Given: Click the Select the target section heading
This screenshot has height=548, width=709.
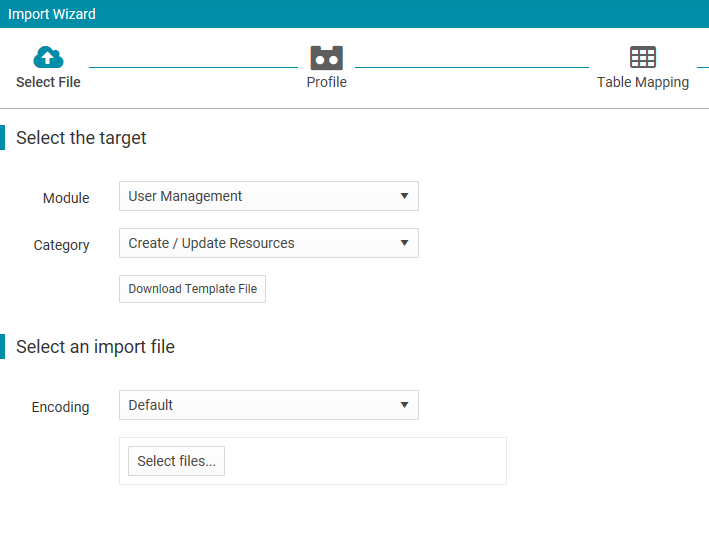Looking at the screenshot, I should tap(81, 138).
